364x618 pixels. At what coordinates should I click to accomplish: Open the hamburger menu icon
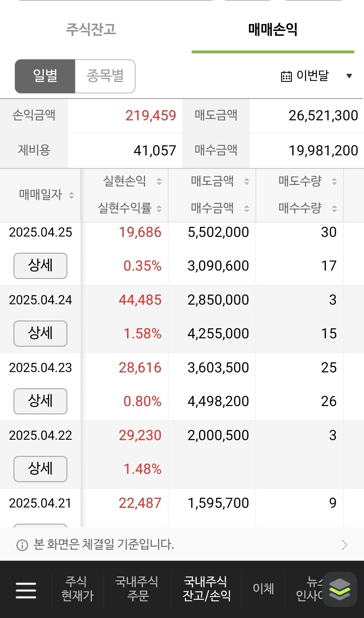click(26, 590)
